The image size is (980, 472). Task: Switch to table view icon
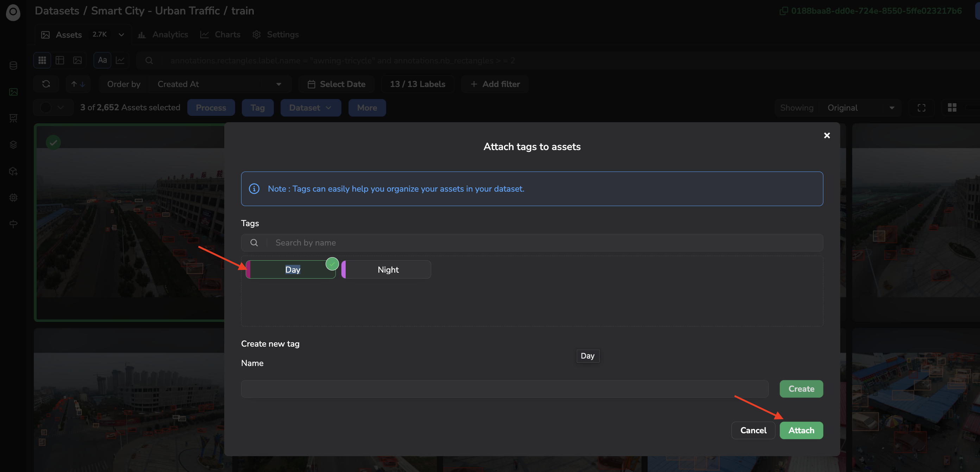pos(60,60)
